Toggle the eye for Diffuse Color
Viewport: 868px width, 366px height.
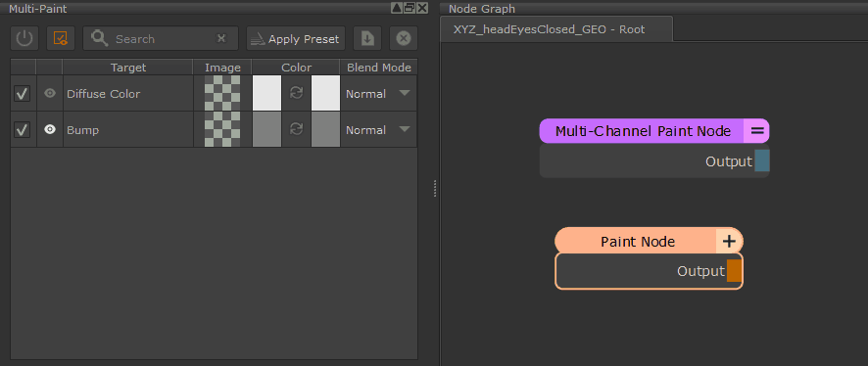coord(50,93)
